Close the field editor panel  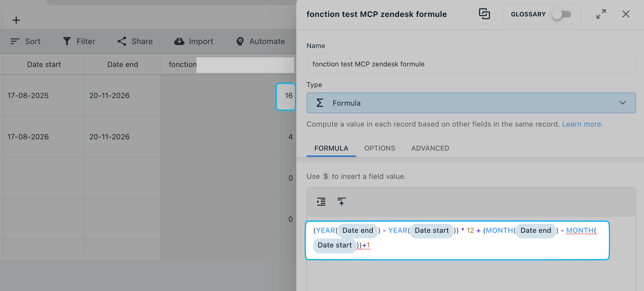coord(626,14)
